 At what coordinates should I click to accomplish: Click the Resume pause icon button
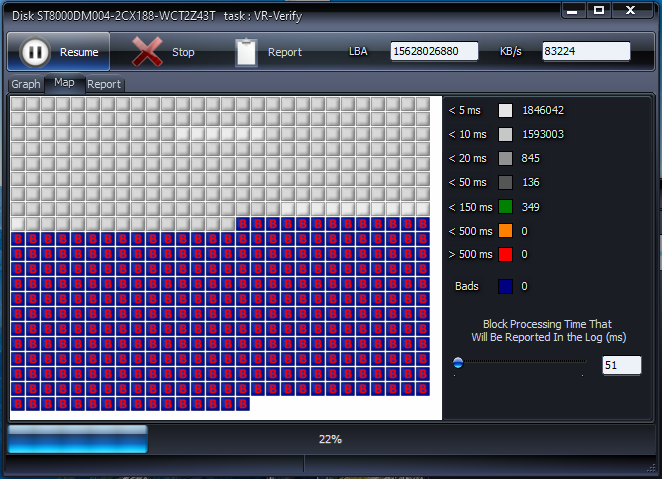click(35, 52)
